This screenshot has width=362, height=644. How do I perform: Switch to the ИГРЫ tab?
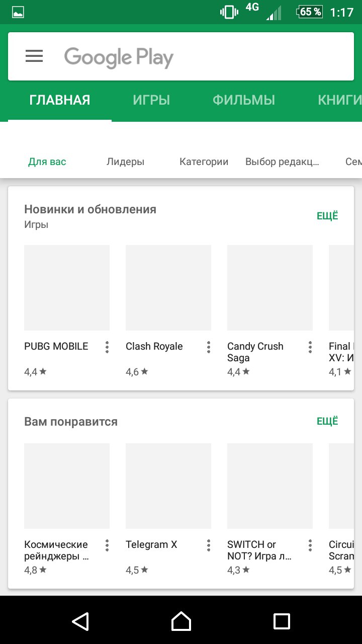(151, 100)
